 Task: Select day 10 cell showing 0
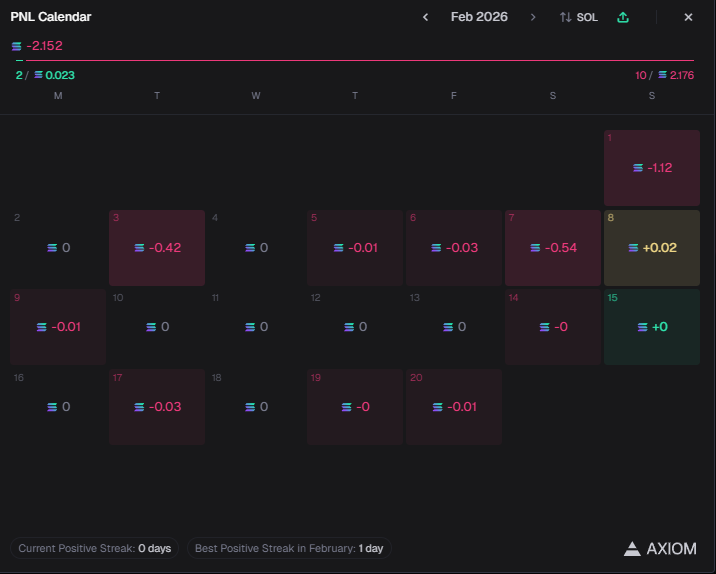pyautogui.click(x=157, y=327)
